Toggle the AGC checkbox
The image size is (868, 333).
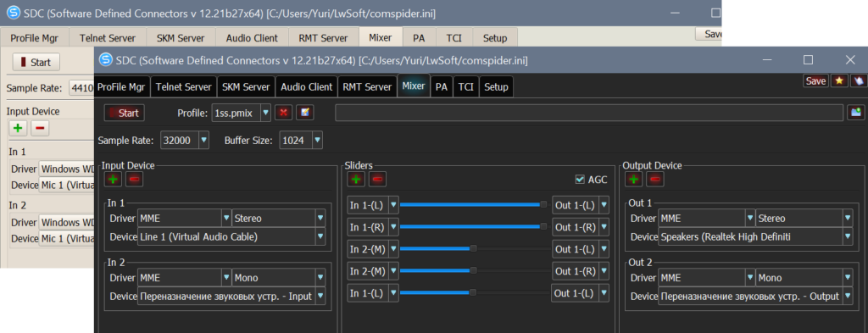pyautogui.click(x=580, y=180)
